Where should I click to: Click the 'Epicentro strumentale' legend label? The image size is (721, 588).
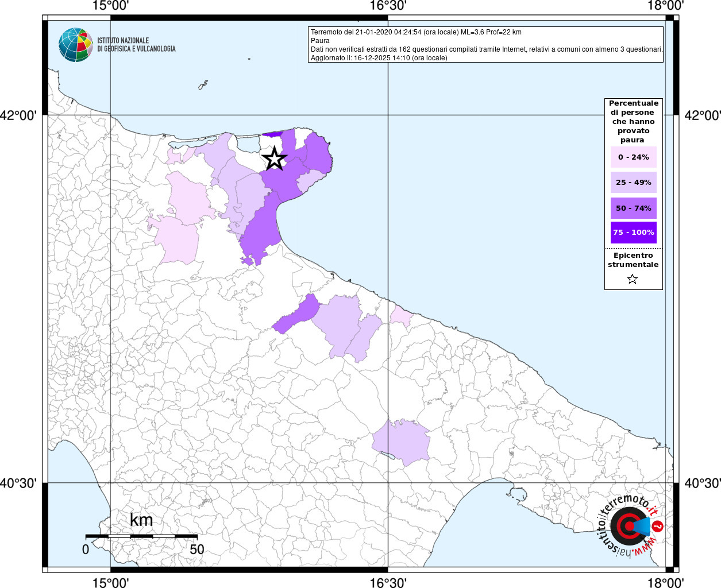pos(633,260)
